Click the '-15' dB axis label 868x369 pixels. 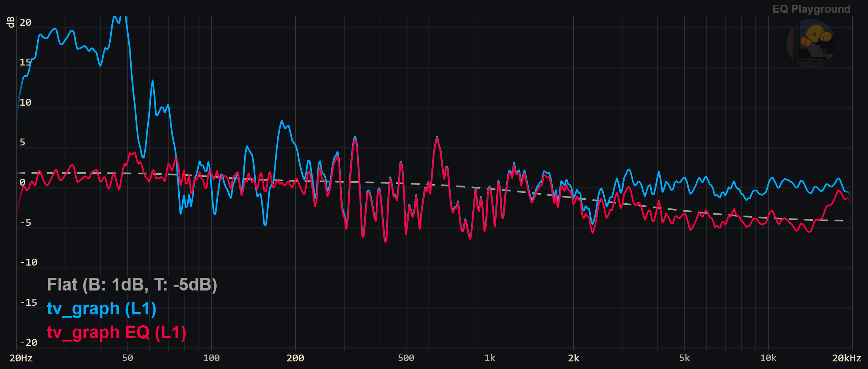click(x=29, y=302)
